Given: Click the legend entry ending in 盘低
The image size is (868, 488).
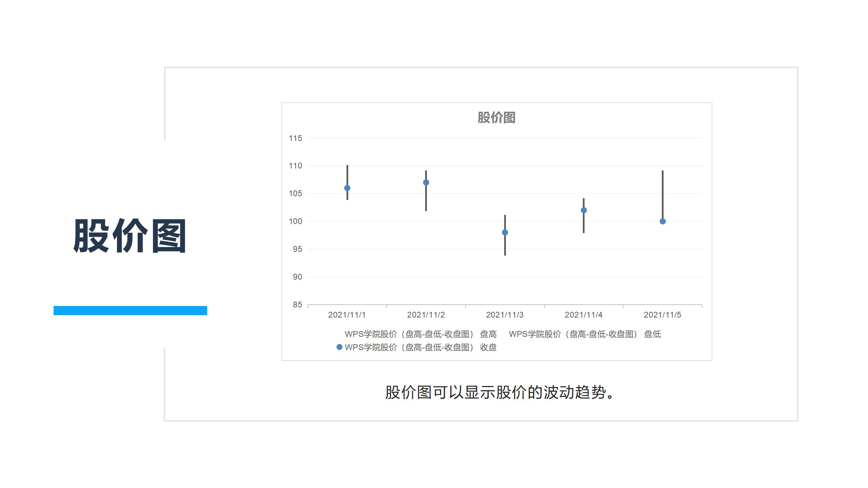Looking at the screenshot, I should [585, 334].
